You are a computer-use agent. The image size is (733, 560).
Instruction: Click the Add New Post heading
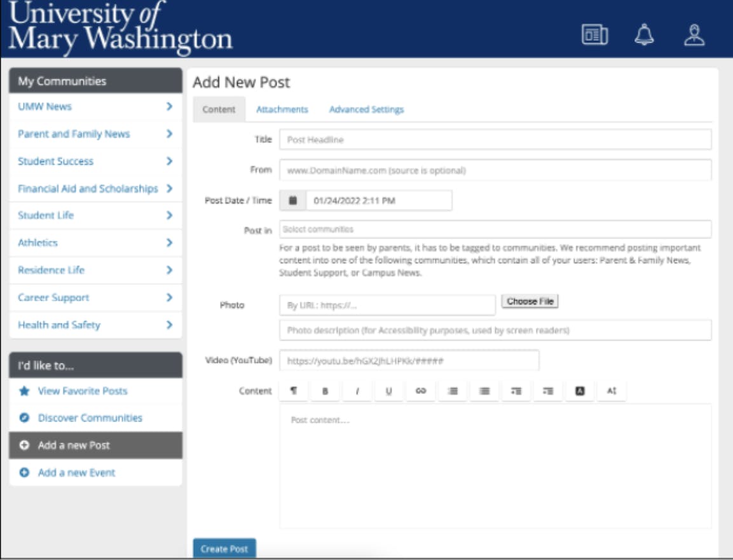click(x=241, y=82)
